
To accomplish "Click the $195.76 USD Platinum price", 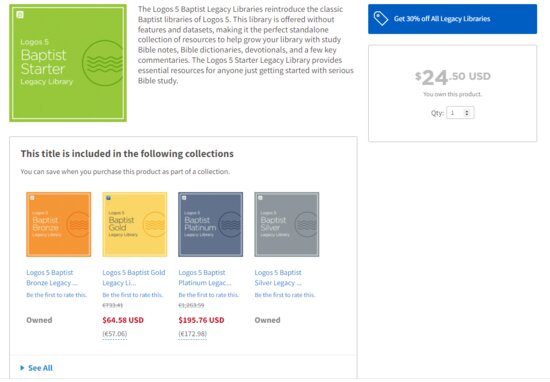I will pyautogui.click(x=201, y=320).
